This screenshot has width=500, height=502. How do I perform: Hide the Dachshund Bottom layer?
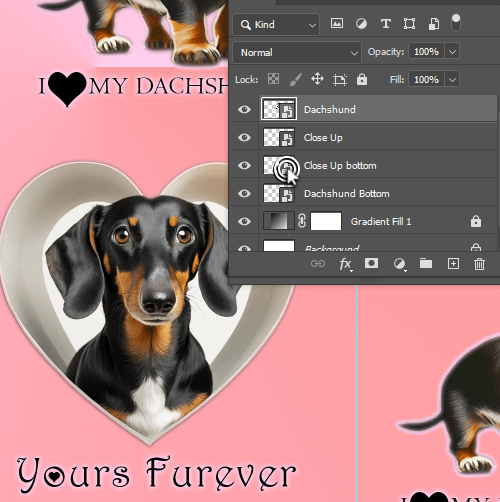point(244,193)
